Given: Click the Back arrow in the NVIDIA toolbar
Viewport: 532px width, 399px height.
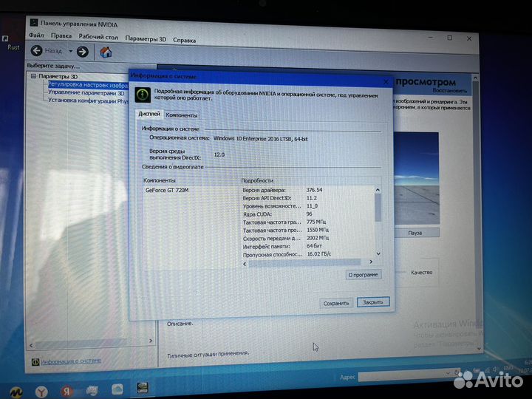Looking at the screenshot, I should tap(36, 50).
